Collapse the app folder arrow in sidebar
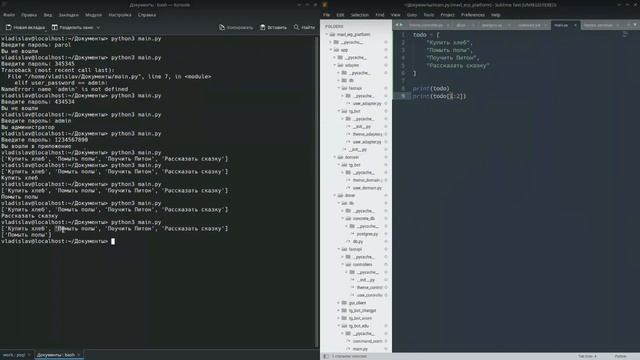Screen dimensions: 640x360 click(x=331, y=50)
